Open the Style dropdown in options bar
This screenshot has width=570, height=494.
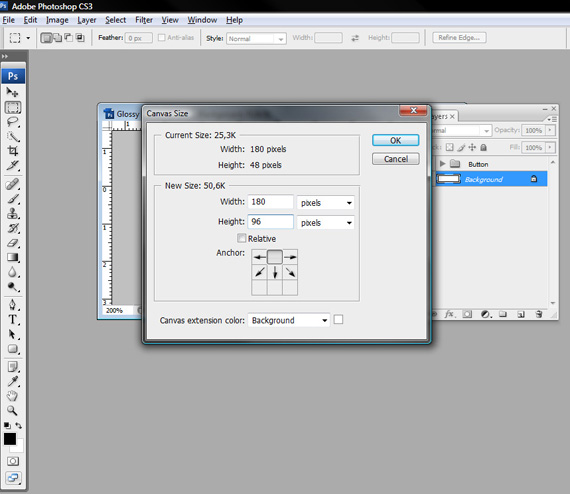click(256, 38)
